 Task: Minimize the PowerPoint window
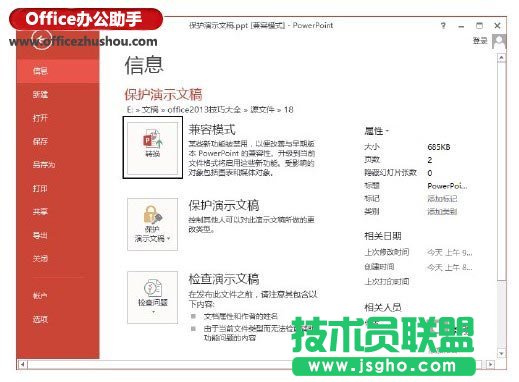(x=461, y=26)
